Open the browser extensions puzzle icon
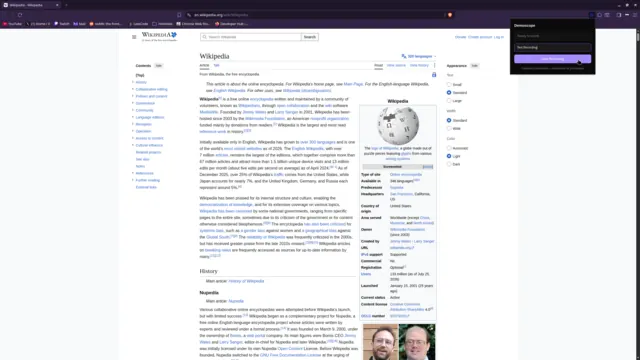 click(x=599, y=15)
